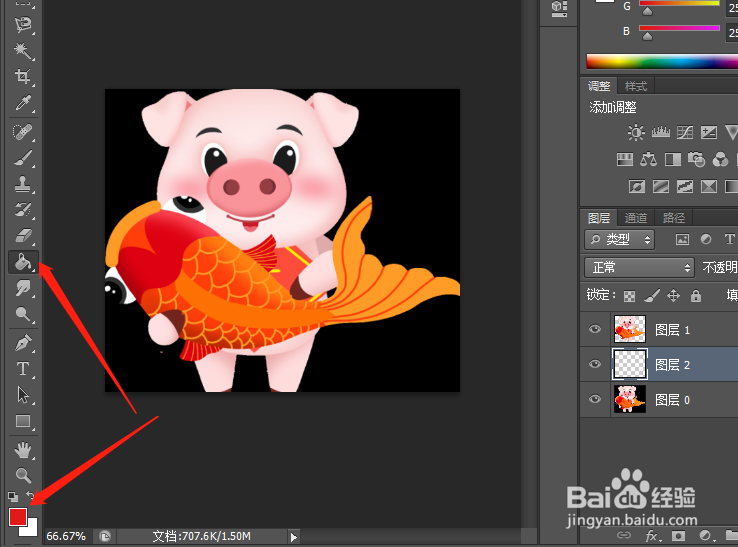The width and height of the screenshot is (738, 547).
Task: Toggle lock all padlock icon
Action: (696, 296)
